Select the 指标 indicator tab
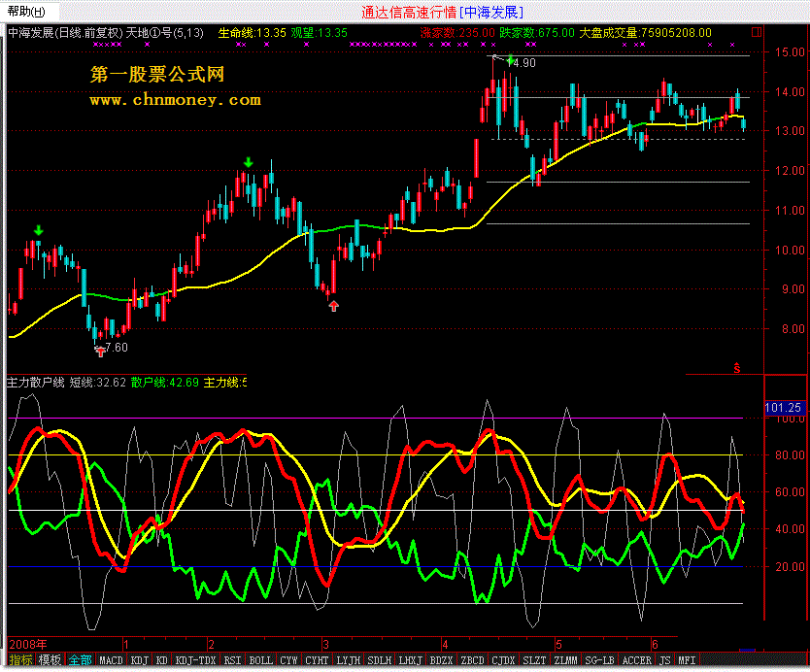The width and height of the screenshot is (810, 672). (x=20, y=659)
